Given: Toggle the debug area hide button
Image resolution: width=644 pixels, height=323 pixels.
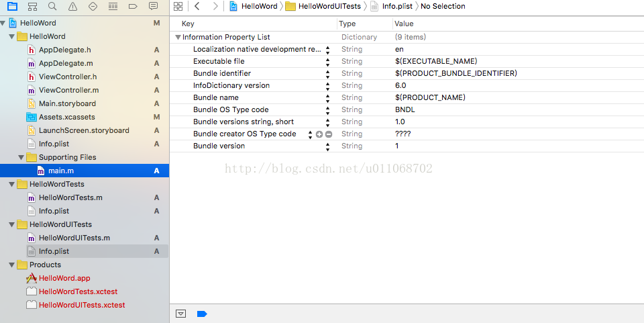Looking at the screenshot, I should pyautogui.click(x=180, y=314).
